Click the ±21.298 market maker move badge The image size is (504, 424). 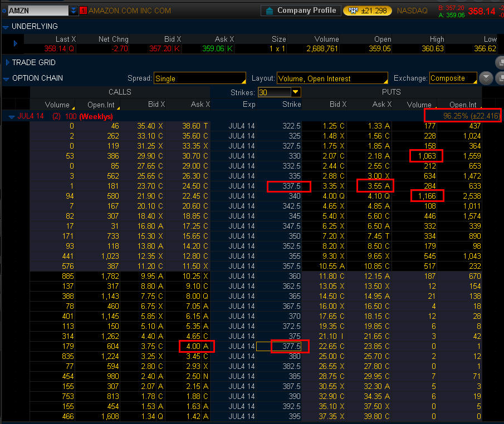pyautogui.click(x=367, y=11)
